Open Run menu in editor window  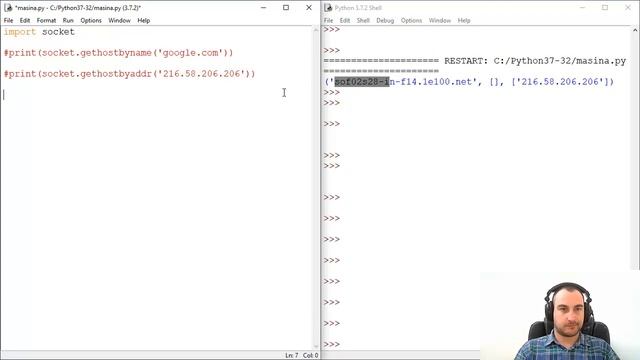click(x=68, y=20)
